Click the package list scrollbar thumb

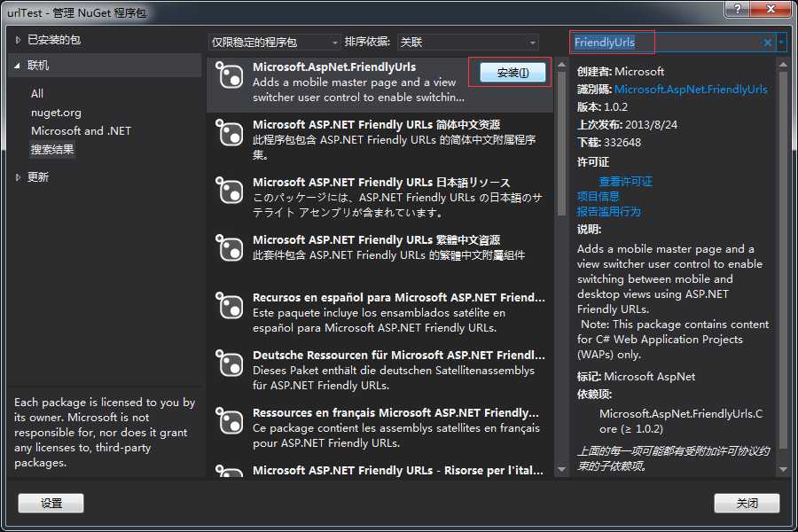click(561, 144)
